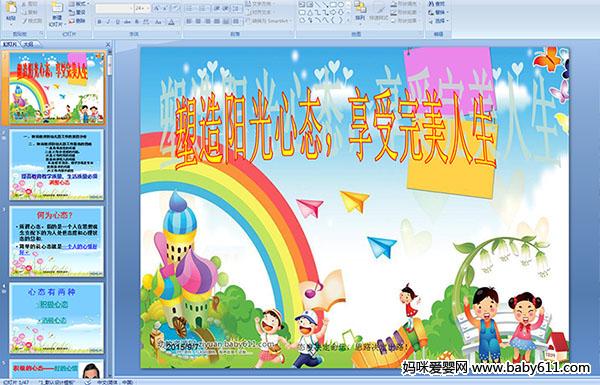
Task: Switch to the Slides (幻灯片) pane tab
Action: [10, 44]
